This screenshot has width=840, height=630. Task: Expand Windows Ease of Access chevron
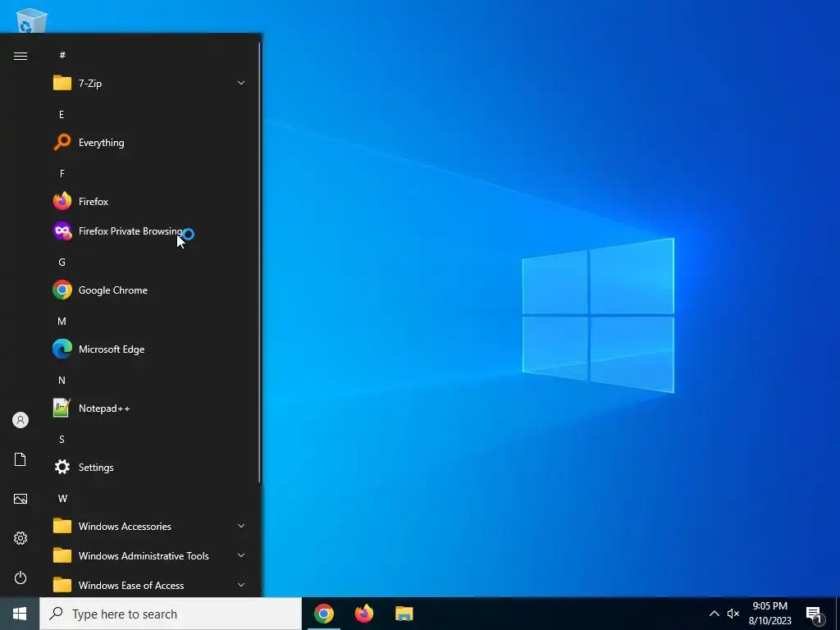(x=241, y=585)
